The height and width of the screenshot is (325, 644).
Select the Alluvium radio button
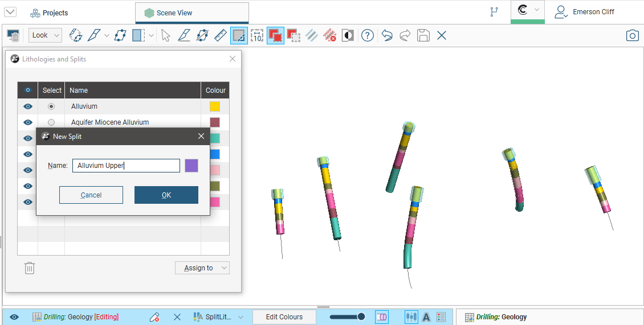point(51,106)
